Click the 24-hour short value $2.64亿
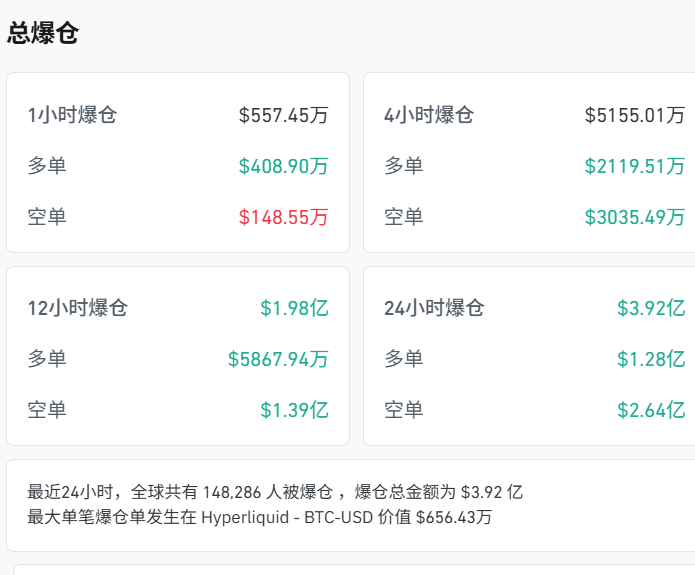The width and height of the screenshot is (695, 575). pyautogui.click(x=651, y=410)
